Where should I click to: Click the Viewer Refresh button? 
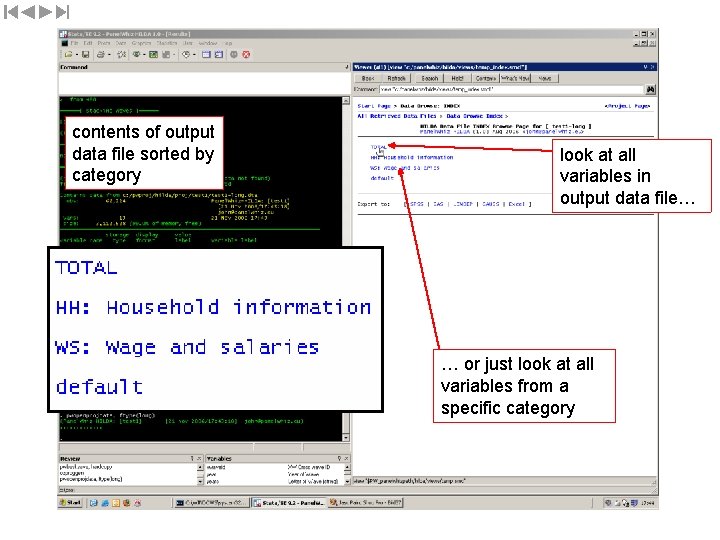(396, 79)
